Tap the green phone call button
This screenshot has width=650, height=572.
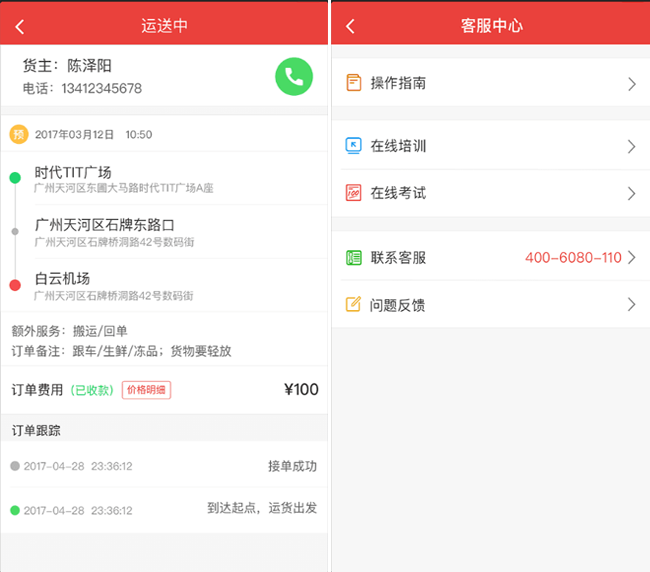coord(294,77)
